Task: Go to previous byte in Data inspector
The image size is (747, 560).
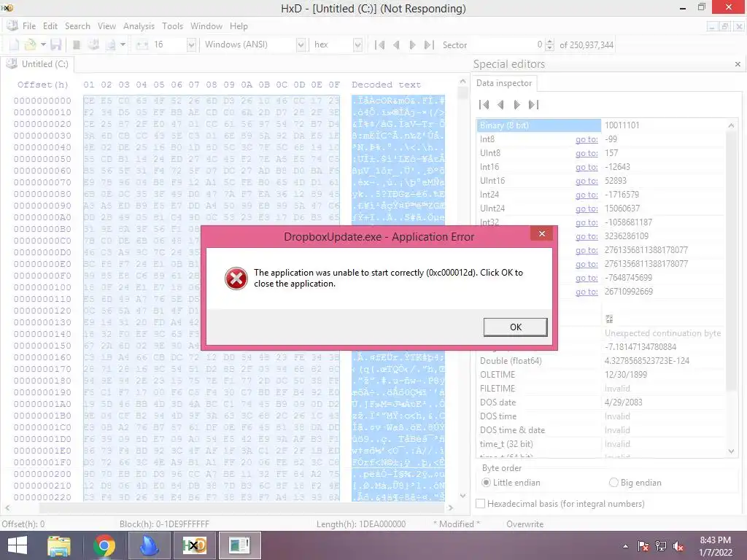Action: pyautogui.click(x=500, y=105)
